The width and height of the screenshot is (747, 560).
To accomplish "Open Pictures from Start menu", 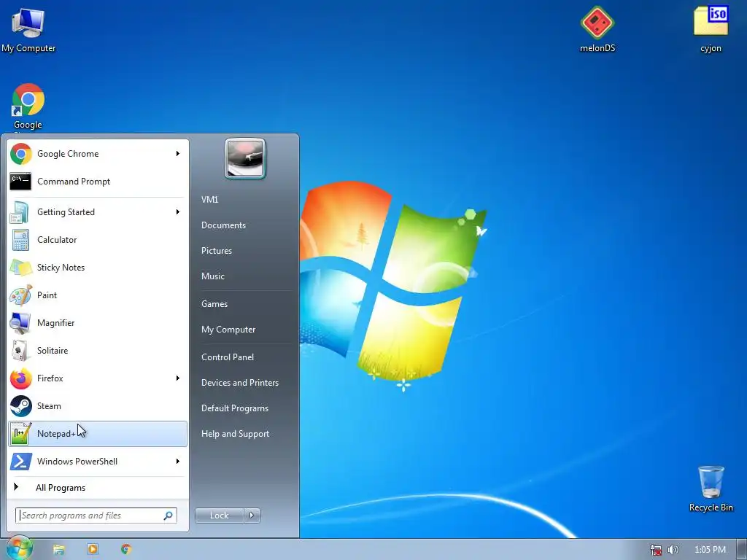I will click(244, 251).
